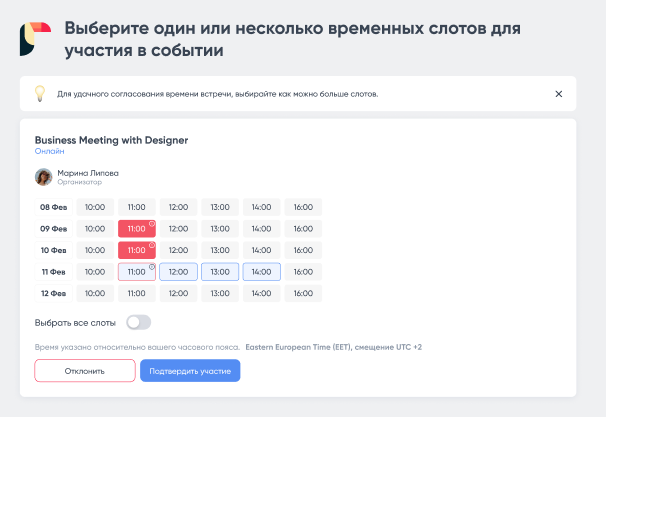Select 12 Фев 14:00 slot

click(262, 293)
